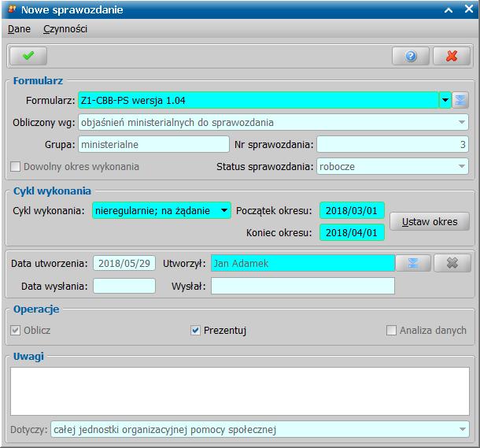Close the Nowe sprawozdanie window
Image resolution: width=480 pixels, height=448 pixels.
[469, 9]
